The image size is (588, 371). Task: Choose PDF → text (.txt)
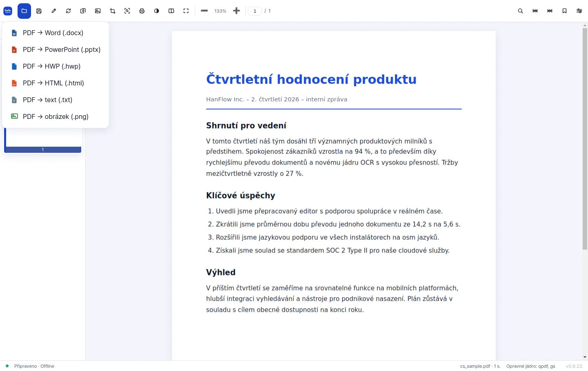(56, 100)
